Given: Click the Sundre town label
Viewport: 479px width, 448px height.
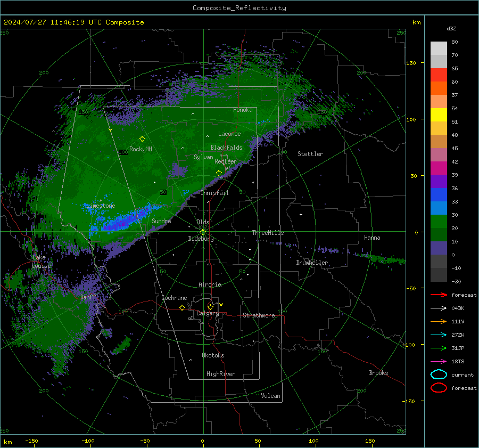Looking at the screenshot, I should (x=161, y=221).
